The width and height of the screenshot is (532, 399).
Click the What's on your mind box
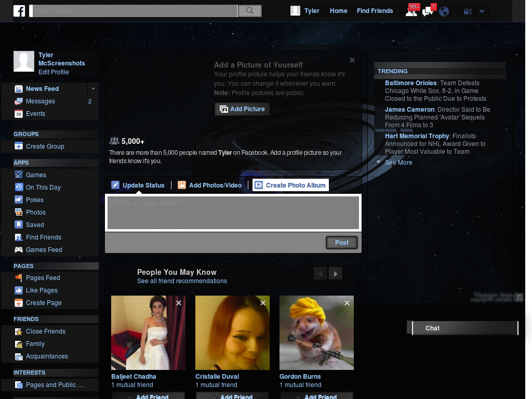point(233,213)
